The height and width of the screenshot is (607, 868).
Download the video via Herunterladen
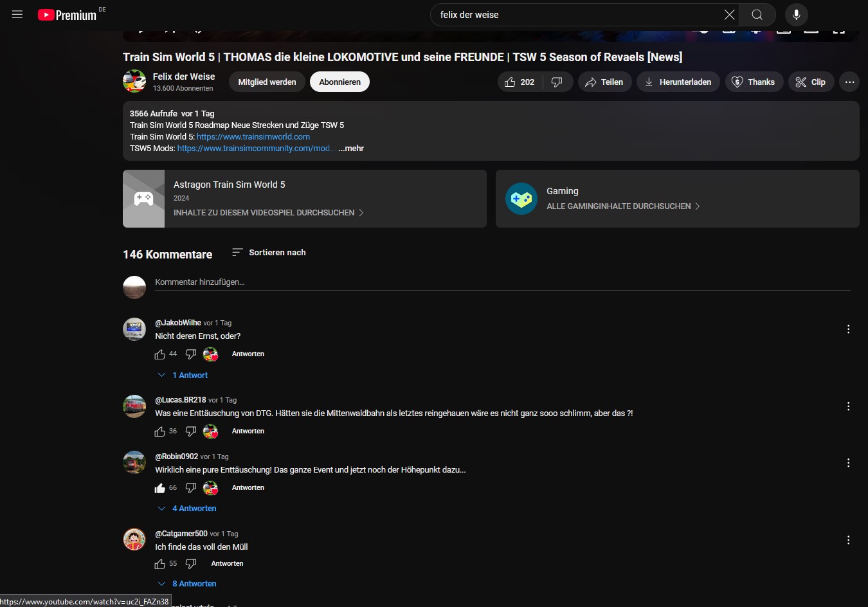pyautogui.click(x=678, y=82)
